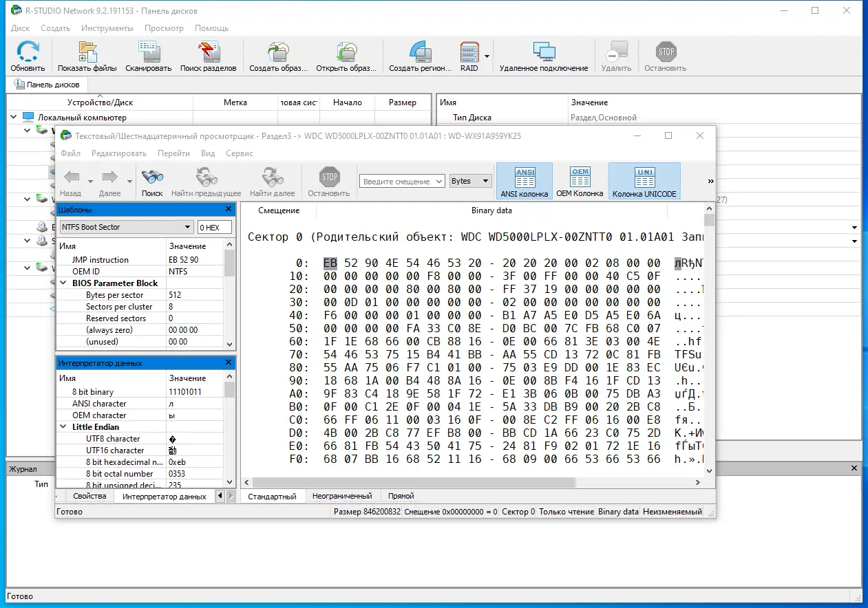This screenshot has height=608, width=868.
Task: Toggle the ANSI колонка column
Action: coord(525,182)
